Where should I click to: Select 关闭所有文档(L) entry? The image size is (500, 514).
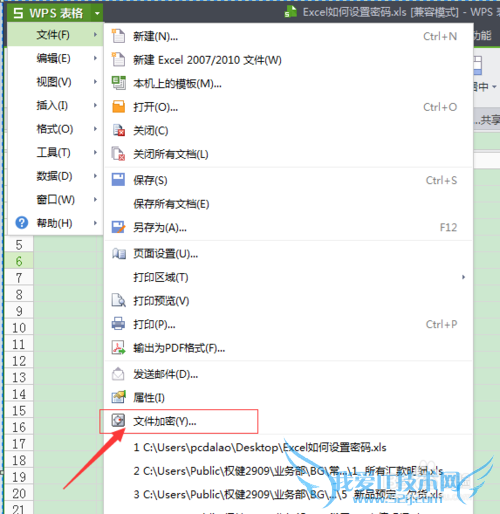pos(289,154)
